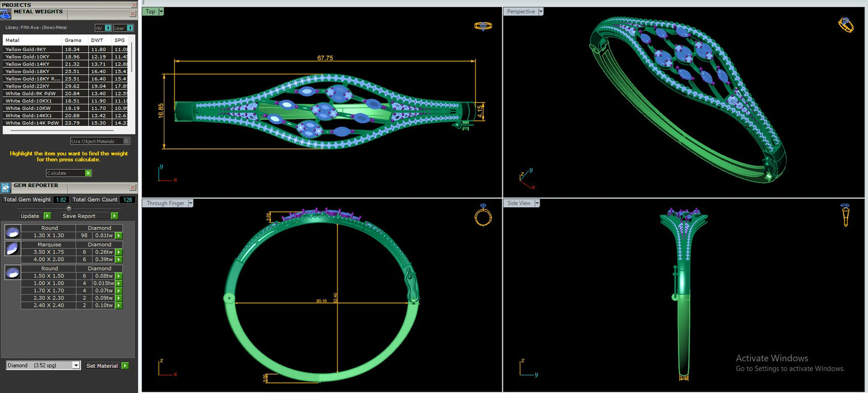Click the Save Report button
Viewport: 868px width, 393px height.
85,215
